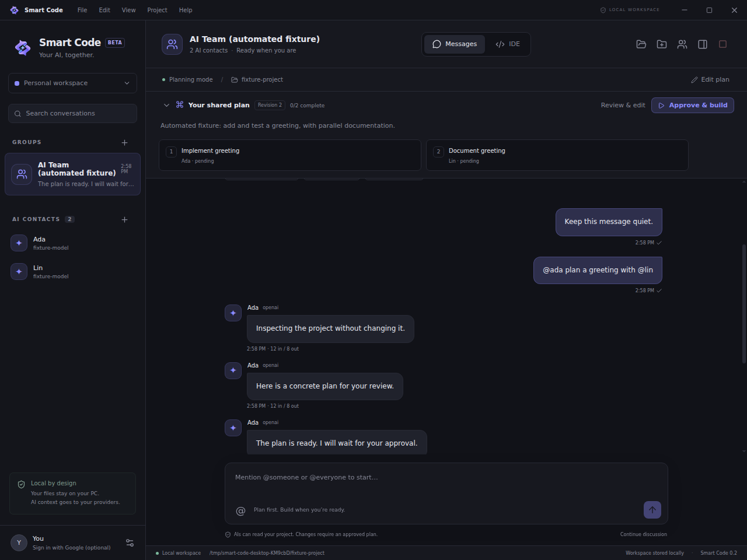Image resolution: width=747 pixels, height=560 pixels.
Task: Open the File menu
Action: tap(82, 10)
